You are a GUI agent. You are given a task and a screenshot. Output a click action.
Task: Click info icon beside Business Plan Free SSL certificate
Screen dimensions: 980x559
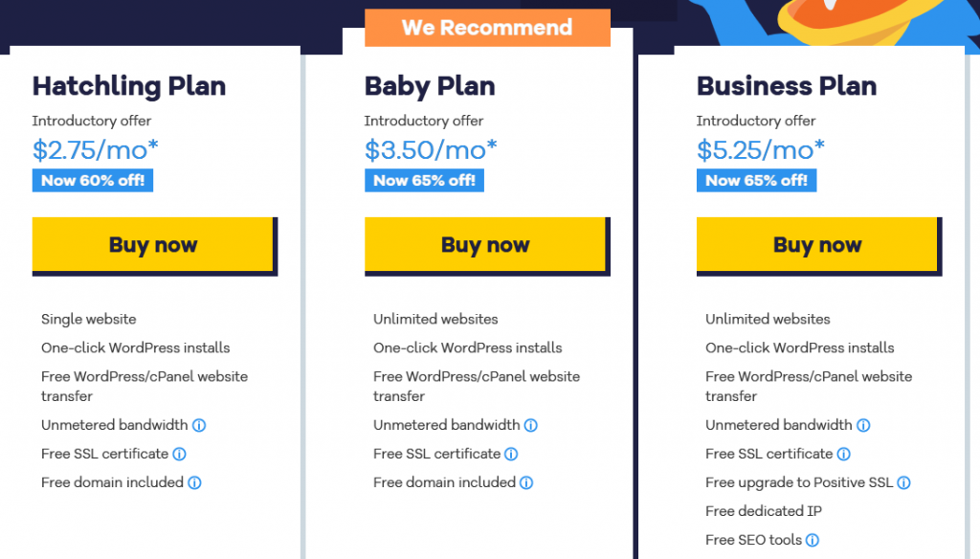[843, 454]
